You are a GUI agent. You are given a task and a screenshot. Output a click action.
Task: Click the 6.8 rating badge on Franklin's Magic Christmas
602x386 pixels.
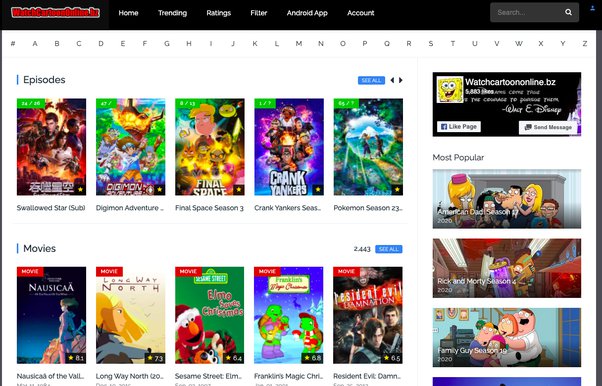313,358
